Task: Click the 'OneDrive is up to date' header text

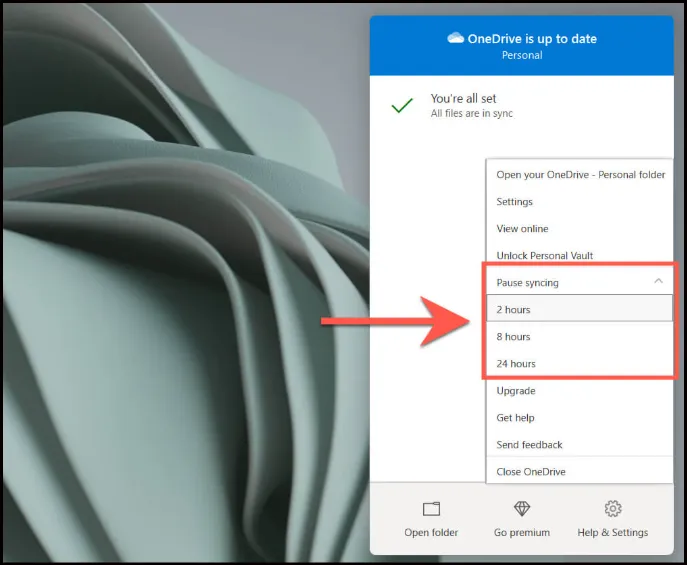Action: (x=532, y=39)
